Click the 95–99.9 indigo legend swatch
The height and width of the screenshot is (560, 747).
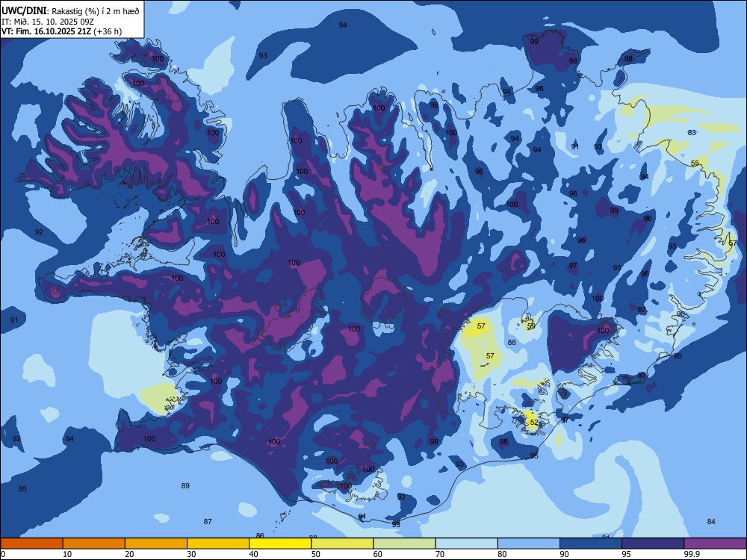point(653,544)
